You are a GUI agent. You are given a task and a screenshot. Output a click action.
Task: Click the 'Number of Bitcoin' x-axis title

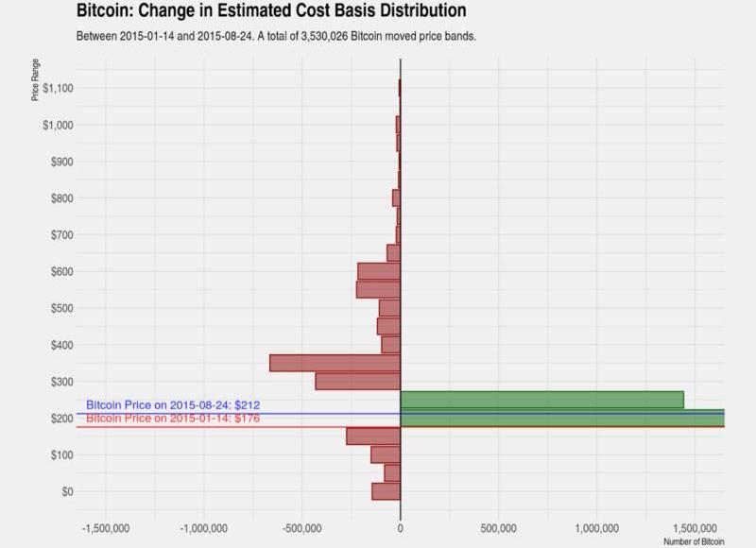pyautogui.click(x=694, y=541)
